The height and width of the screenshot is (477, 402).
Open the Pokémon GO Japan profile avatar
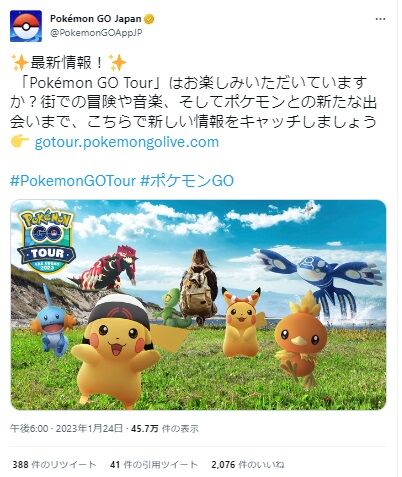pos(26,26)
